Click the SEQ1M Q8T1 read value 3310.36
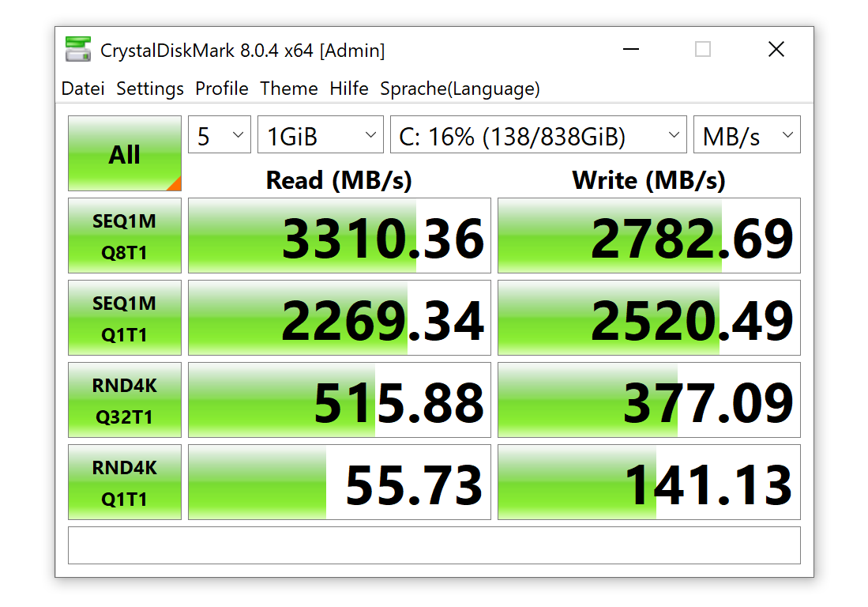 coord(340,236)
